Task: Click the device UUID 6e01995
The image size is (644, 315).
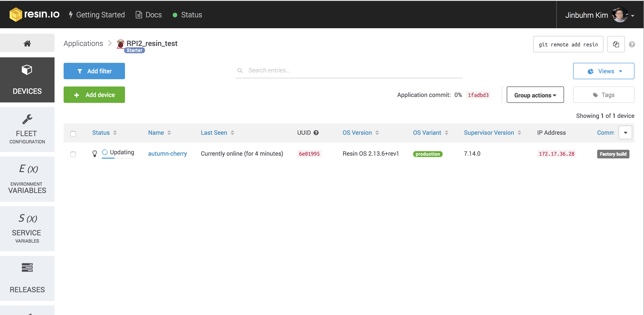Action: (309, 154)
